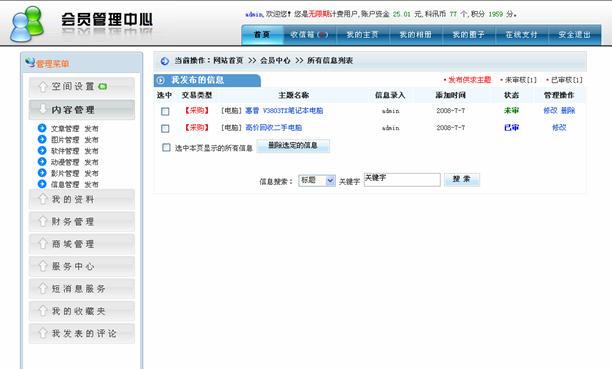Filter by 未审核[1] link
The width and height of the screenshot is (612, 369).
521,80
